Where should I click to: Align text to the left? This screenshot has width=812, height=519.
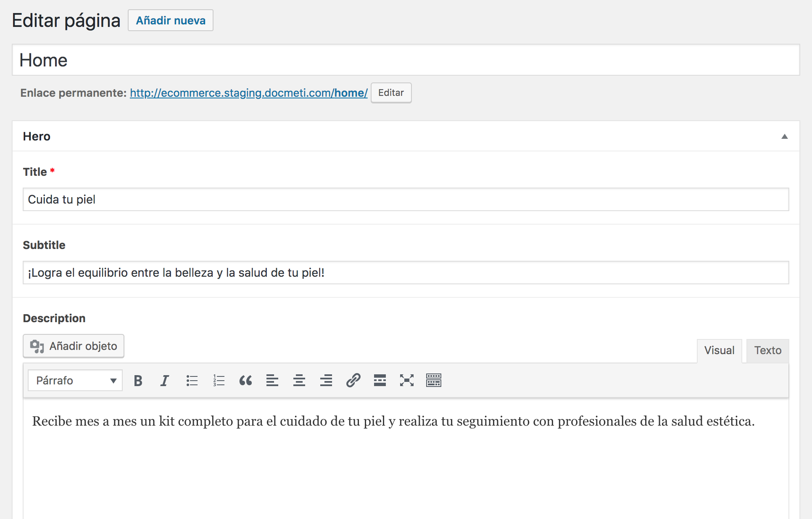tap(272, 381)
